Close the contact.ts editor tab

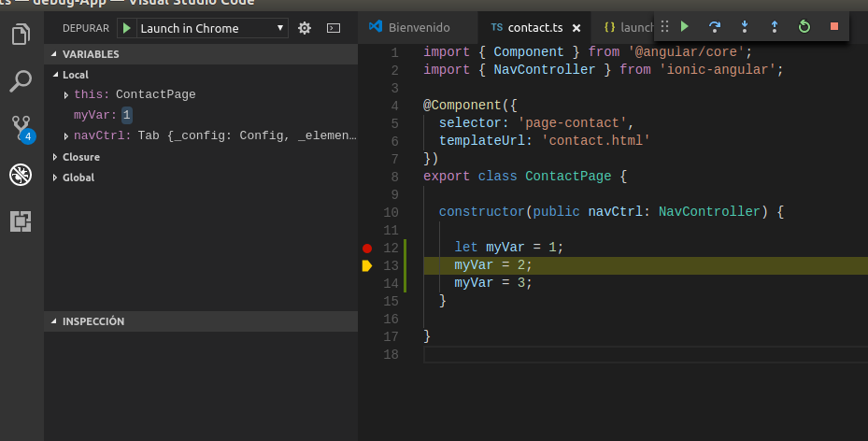(x=576, y=28)
